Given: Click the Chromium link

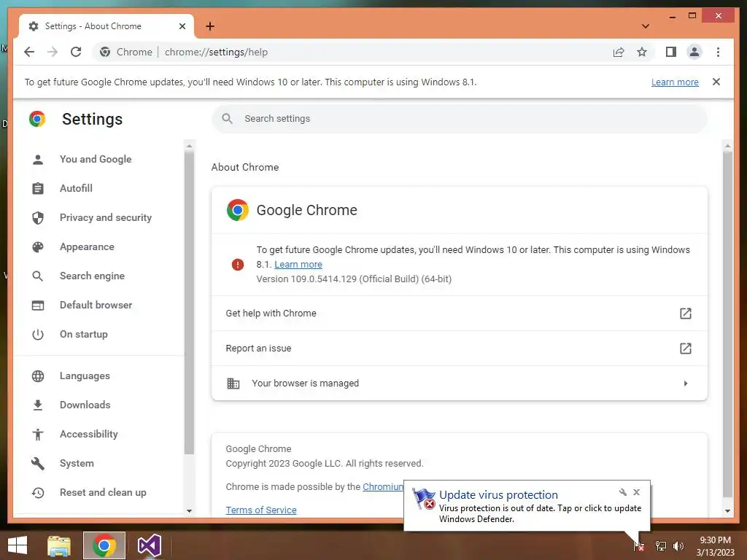Looking at the screenshot, I should click(383, 486).
